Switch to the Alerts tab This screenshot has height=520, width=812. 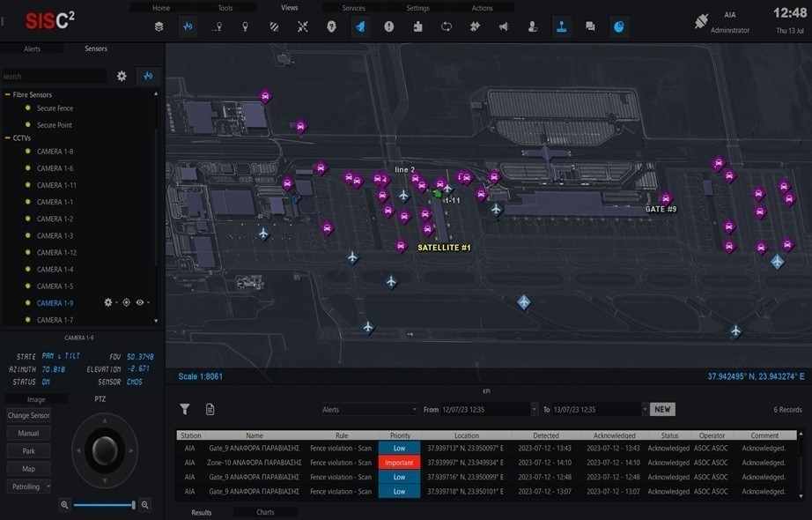click(x=32, y=49)
